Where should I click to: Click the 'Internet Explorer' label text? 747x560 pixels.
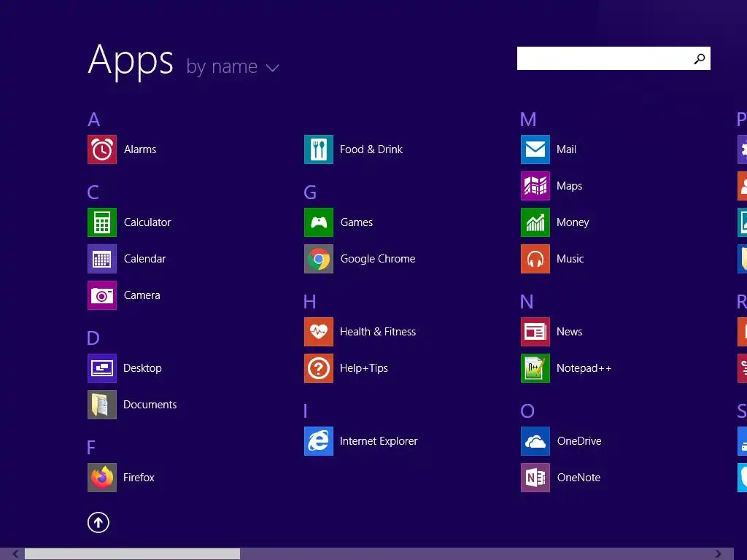point(379,441)
